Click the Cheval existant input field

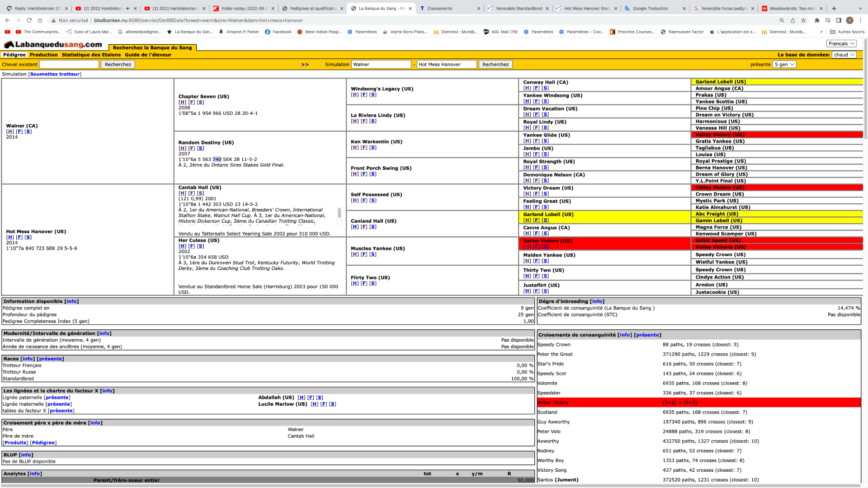[x=69, y=64]
